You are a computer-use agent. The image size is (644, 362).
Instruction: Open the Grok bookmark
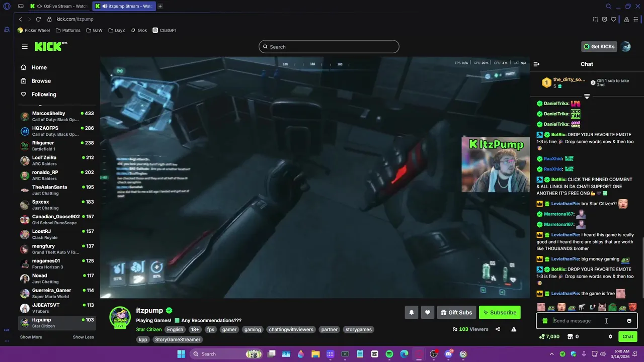click(139, 30)
